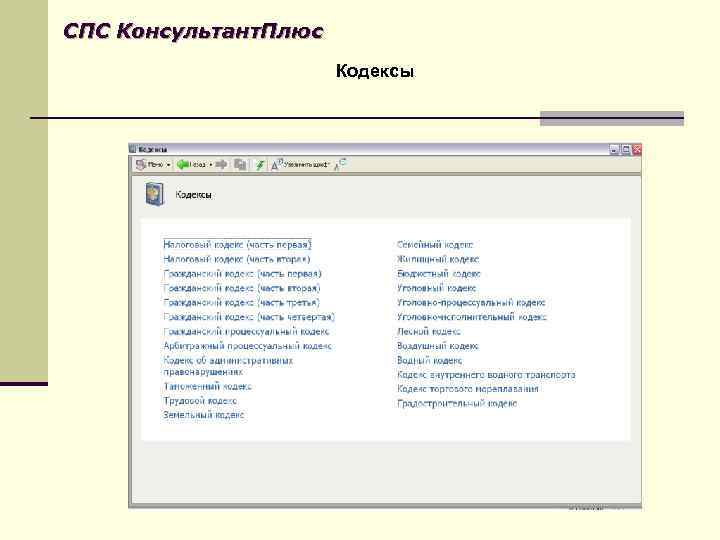Screen dimensions: 720x540
Task: Open the Меню toolbar button
Action: click(150, 164)
